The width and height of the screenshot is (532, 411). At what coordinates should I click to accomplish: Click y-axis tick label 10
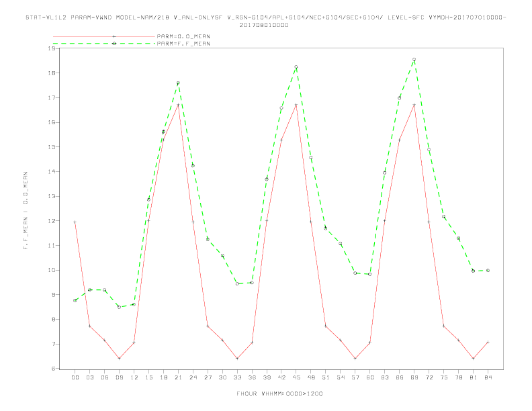[x=52, y=270]
